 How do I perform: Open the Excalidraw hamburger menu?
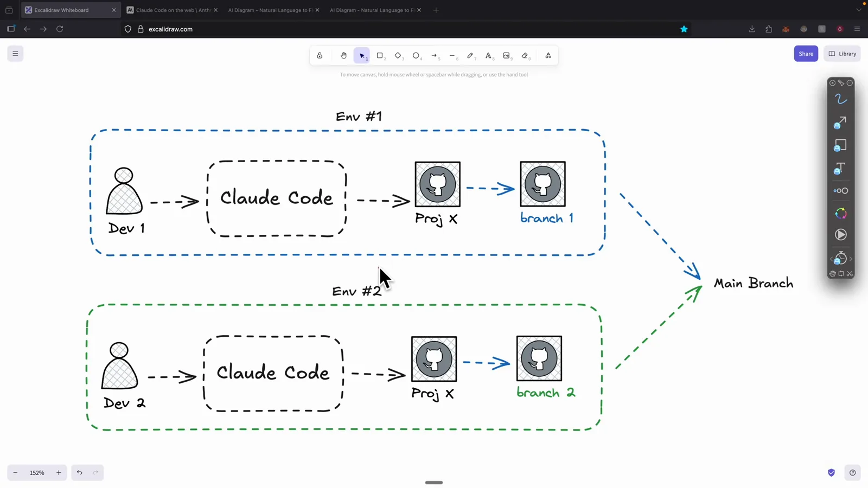[15, 54]
